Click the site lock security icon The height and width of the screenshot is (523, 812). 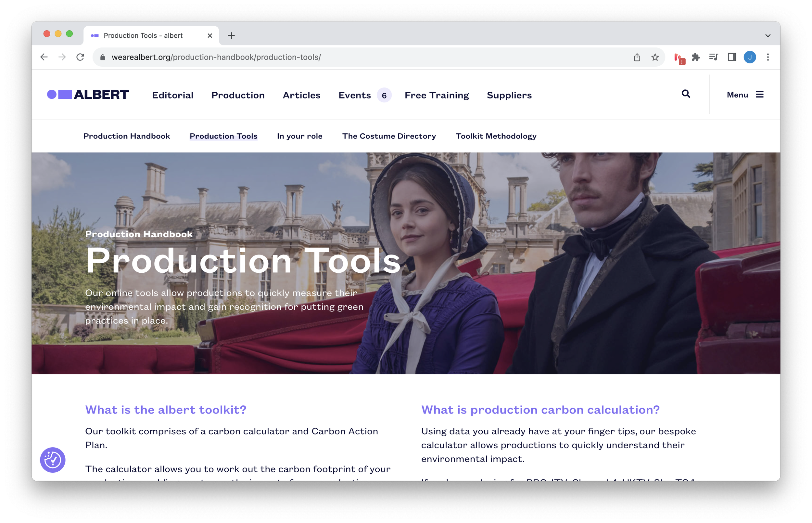(103, 57)
